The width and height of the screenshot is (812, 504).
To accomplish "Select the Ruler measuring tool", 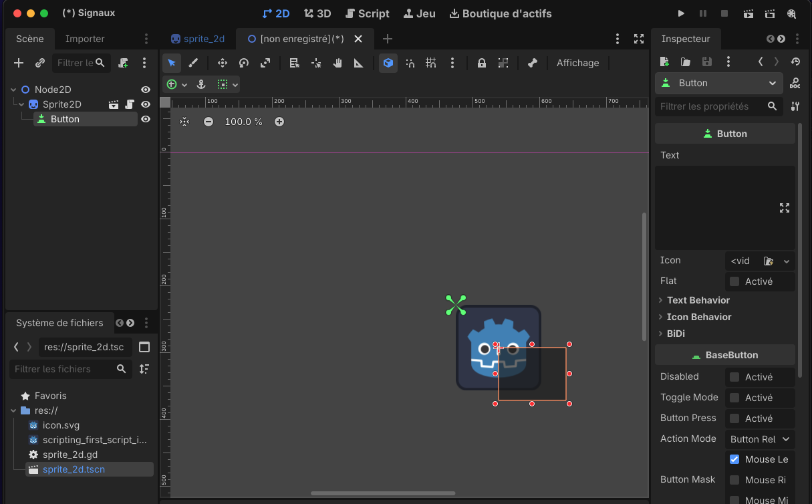I will click(359, 63).
